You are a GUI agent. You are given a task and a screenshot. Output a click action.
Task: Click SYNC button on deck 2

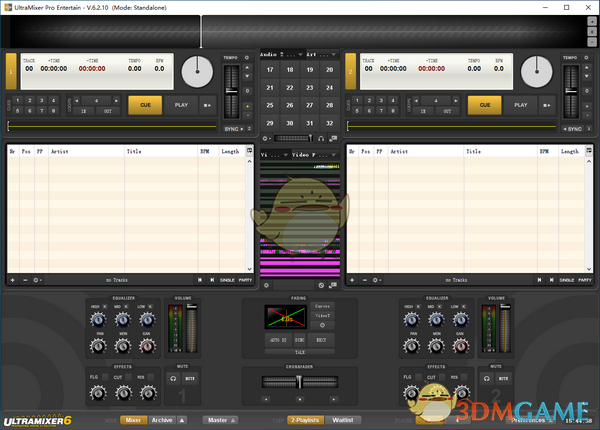pos(573,129)
